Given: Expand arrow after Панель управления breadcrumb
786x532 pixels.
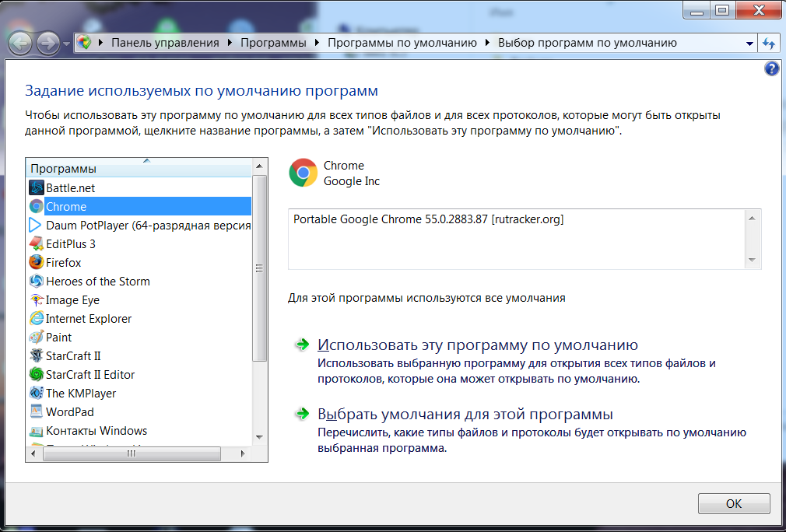Looking at the screenshot, I should (x=230, y=43).
